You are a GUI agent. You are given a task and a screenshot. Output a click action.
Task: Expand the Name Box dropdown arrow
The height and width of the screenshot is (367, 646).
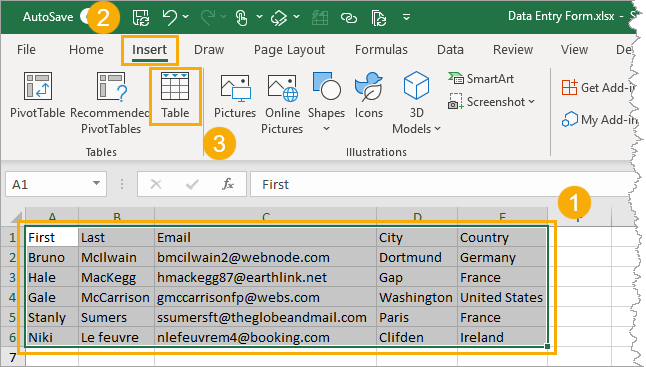(96, 183)
